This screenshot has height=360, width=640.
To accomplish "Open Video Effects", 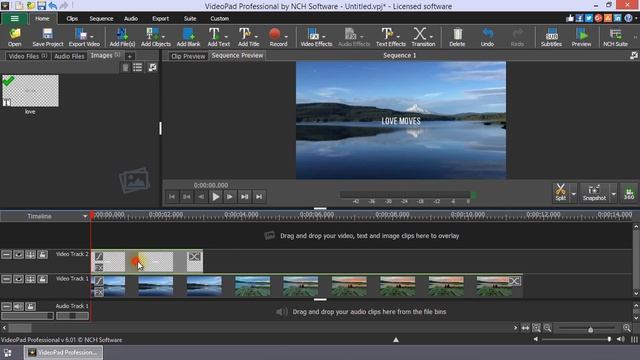I will [316, 37].
